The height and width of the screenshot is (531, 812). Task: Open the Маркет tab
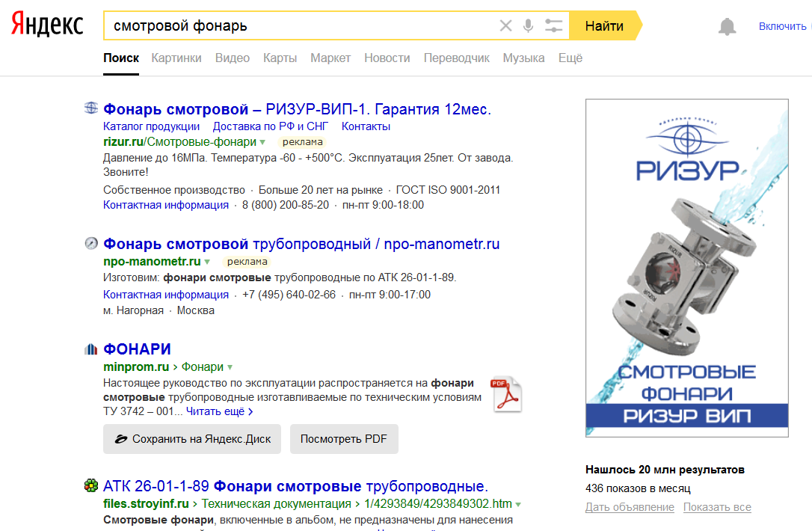[330, 58]
